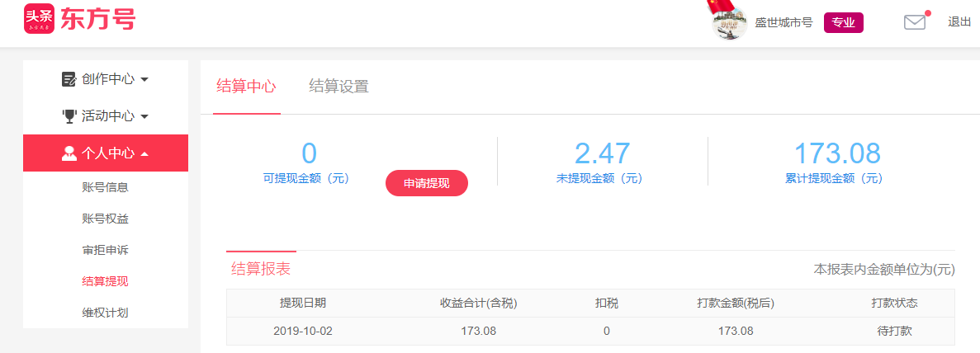Click the 可提现金额 value 0
This screenshot has width=980, height=353.
tap(310, 153)
